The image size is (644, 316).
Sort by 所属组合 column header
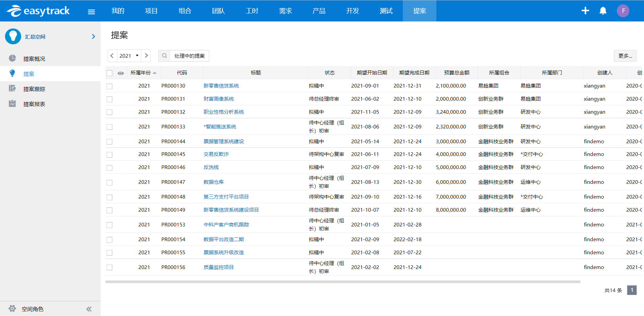(499, 73)
